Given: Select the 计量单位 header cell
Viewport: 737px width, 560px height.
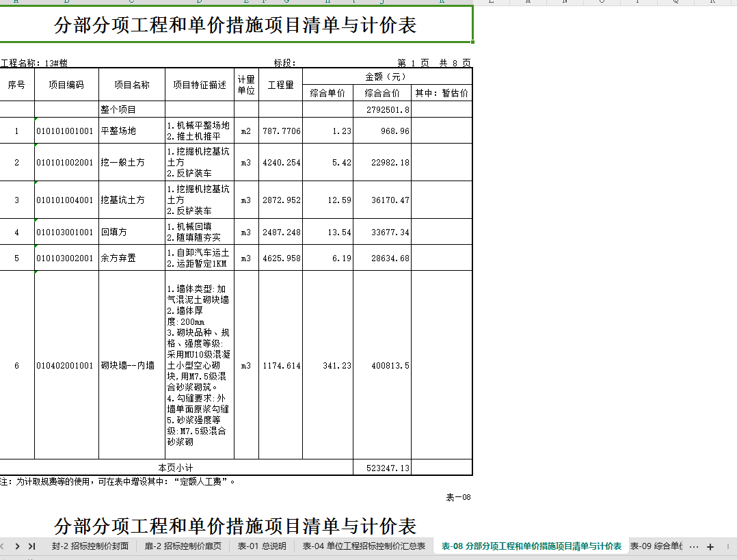Looking at the screenshot, I should pos(246,85).
